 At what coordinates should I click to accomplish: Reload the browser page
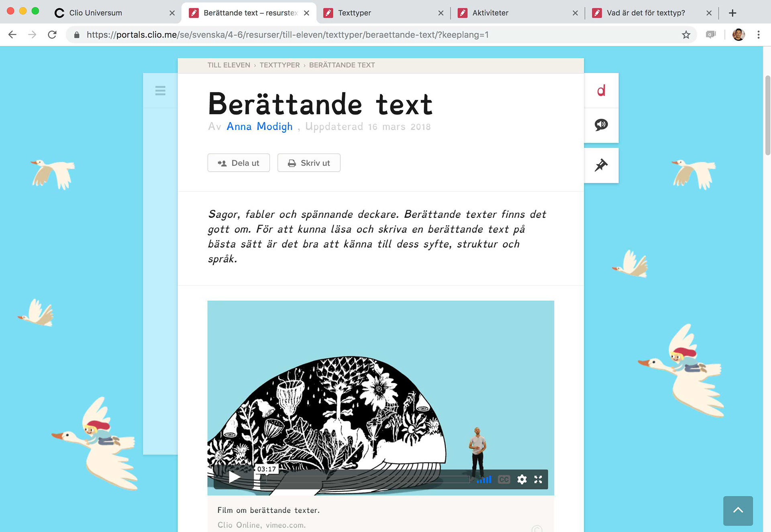(x=52, y=35)
